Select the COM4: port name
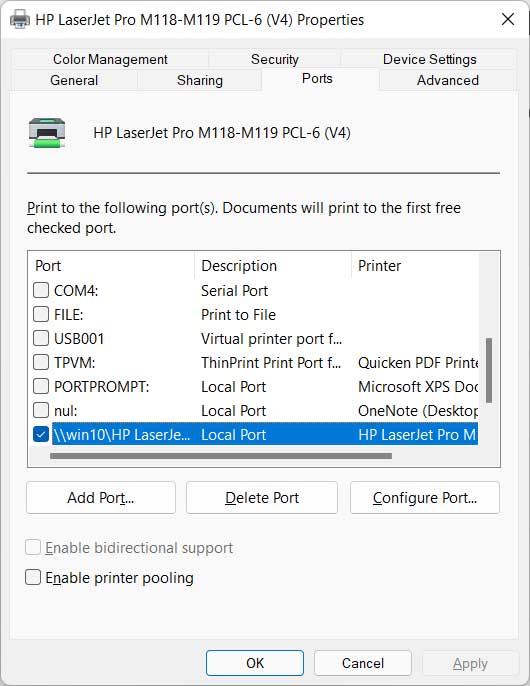Screen dimensions: 530x686 (76, 290)
